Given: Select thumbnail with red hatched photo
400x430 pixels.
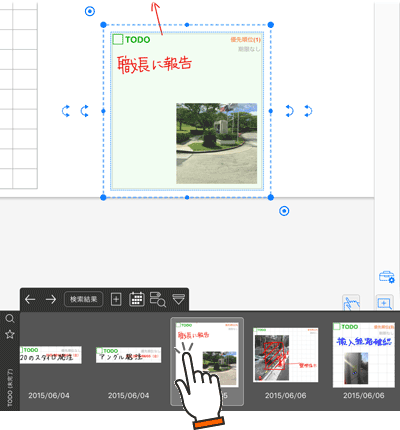Looking at the screenshot, I should point(286,355).
